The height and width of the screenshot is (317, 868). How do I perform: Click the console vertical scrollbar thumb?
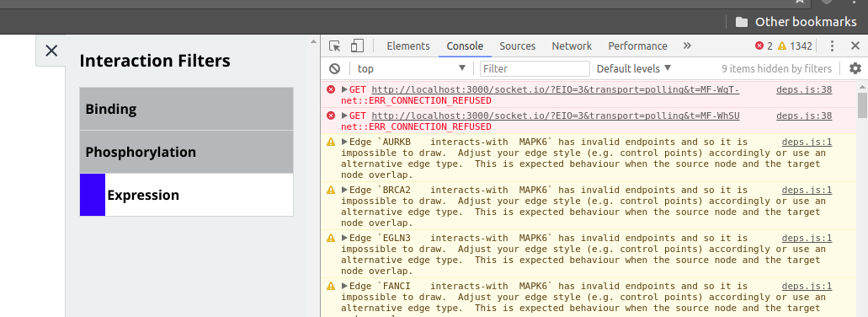coord(862,105)
